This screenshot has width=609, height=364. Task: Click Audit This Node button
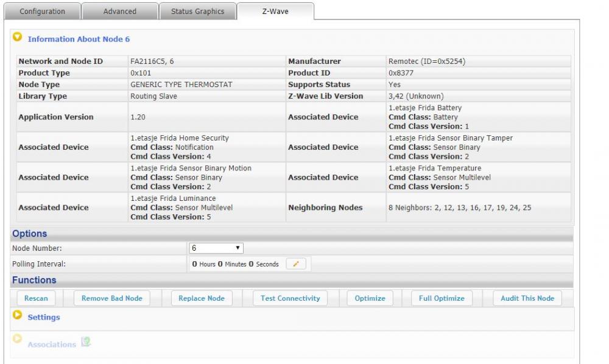pos(527,298)
